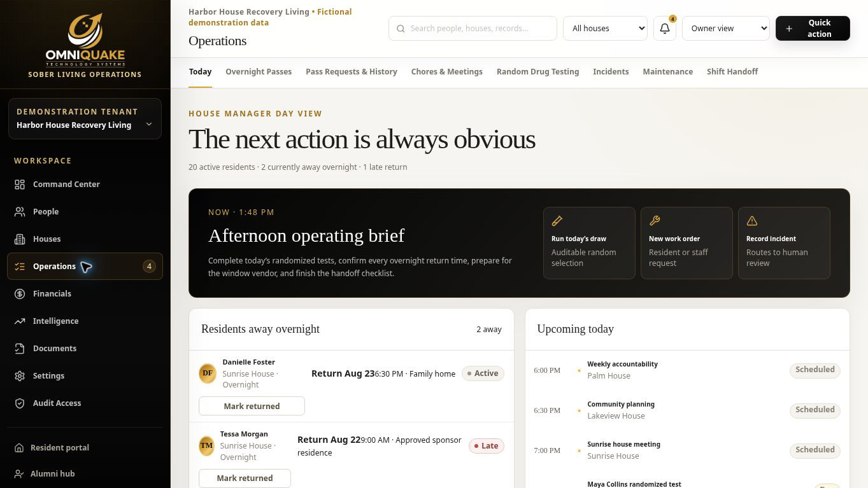Open the notifications bell icon
The height and width of the screenshot is (488, 868).
coord(665,29)
